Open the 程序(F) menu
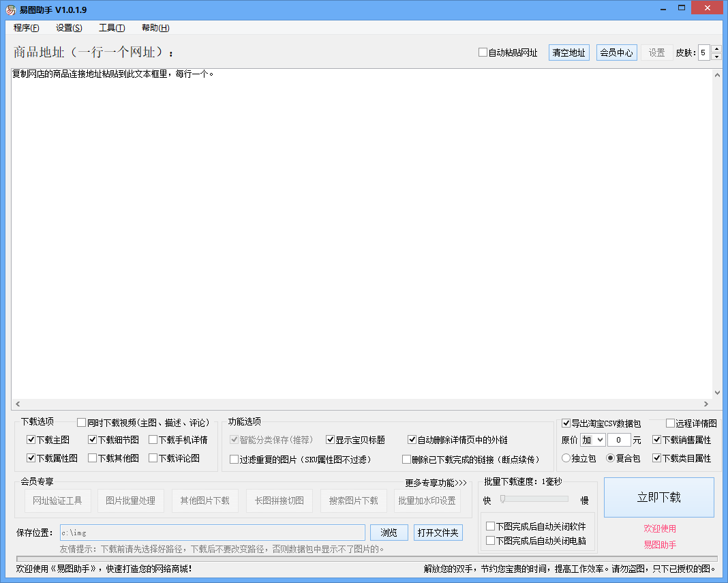Screen dimensions: 728x583 pyautogui.click(x=25, y=28)
